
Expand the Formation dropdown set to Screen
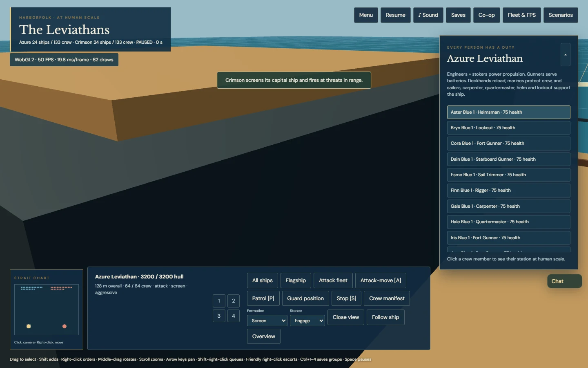coord(267,321)
